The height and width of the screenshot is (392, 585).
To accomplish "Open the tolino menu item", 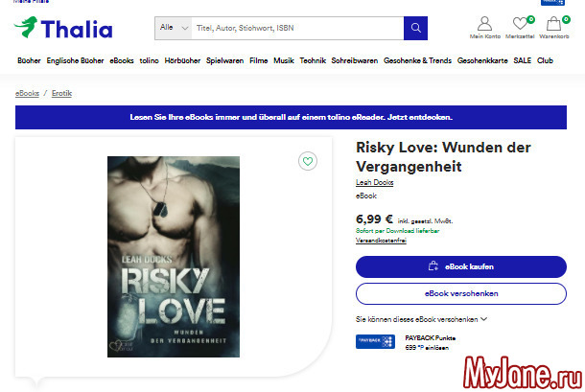I will click(x=149, y=60).
